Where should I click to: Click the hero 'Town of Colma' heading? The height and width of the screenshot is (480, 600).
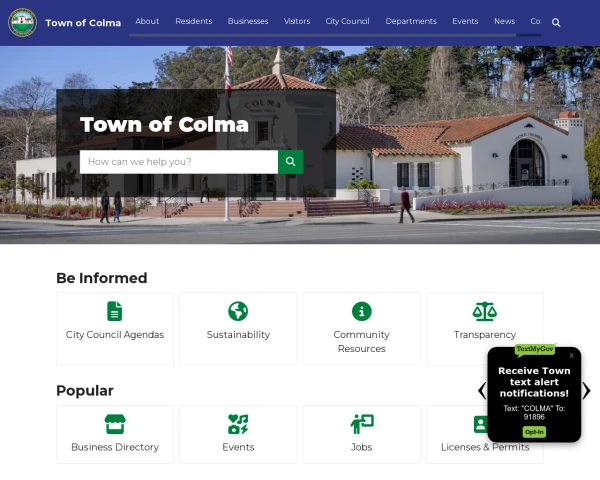pos(164,124)
